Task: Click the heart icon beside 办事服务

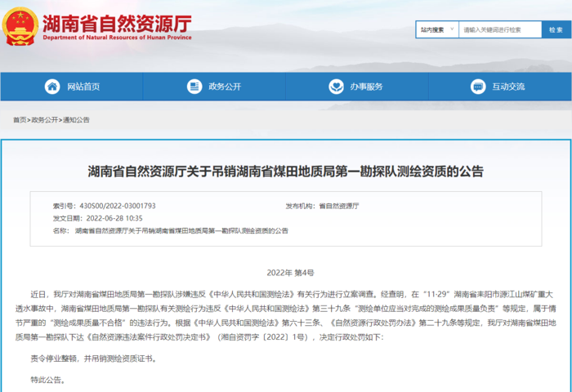Action: pyautogui.click(x=336, y=87)
